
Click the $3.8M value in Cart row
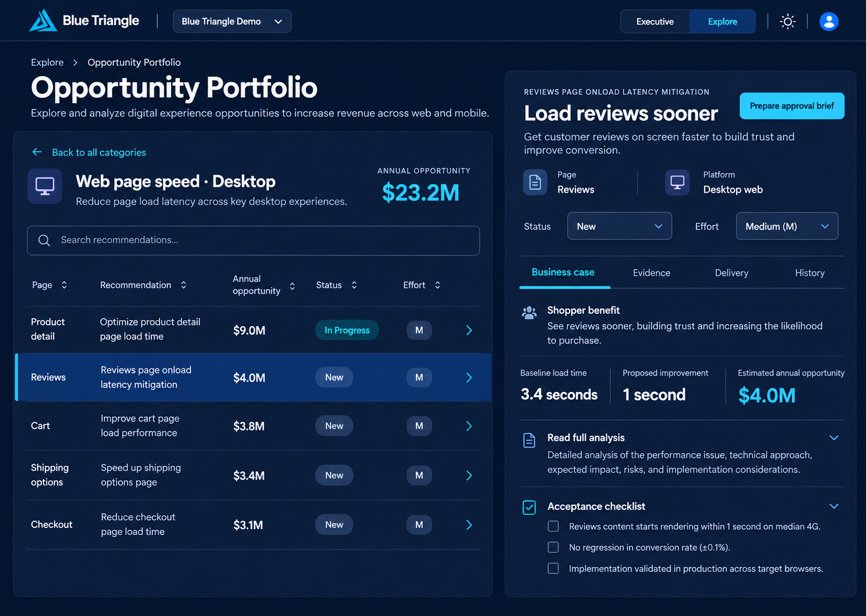click(x=249, y=426)
